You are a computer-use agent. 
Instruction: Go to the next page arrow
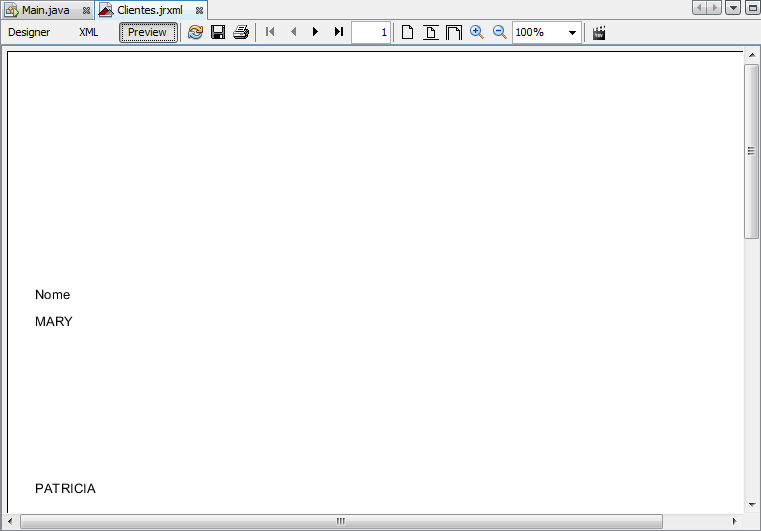click(x=316, y=32)
